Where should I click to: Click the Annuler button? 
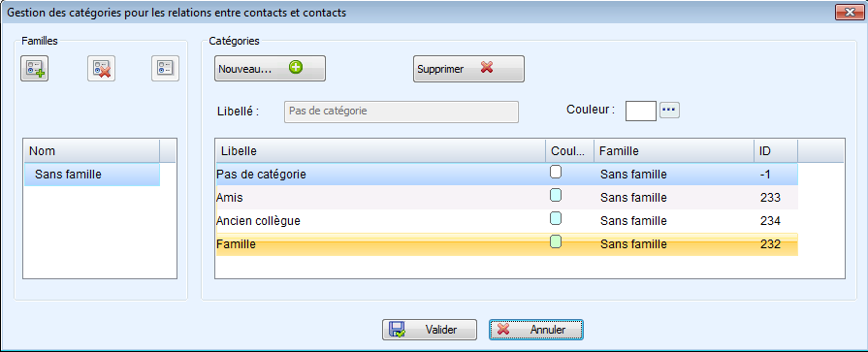coord(536,330)
